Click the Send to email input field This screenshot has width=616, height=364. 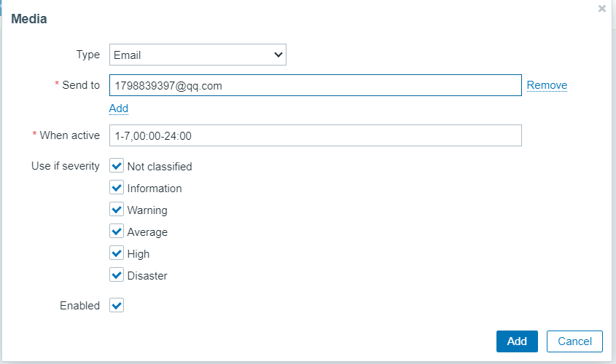coord(316,85)
